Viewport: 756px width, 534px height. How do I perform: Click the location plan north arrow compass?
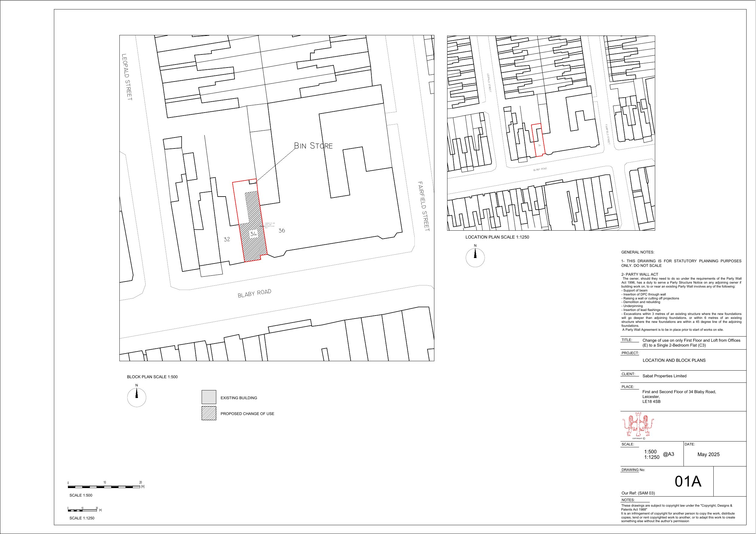(x=475, y=258)
